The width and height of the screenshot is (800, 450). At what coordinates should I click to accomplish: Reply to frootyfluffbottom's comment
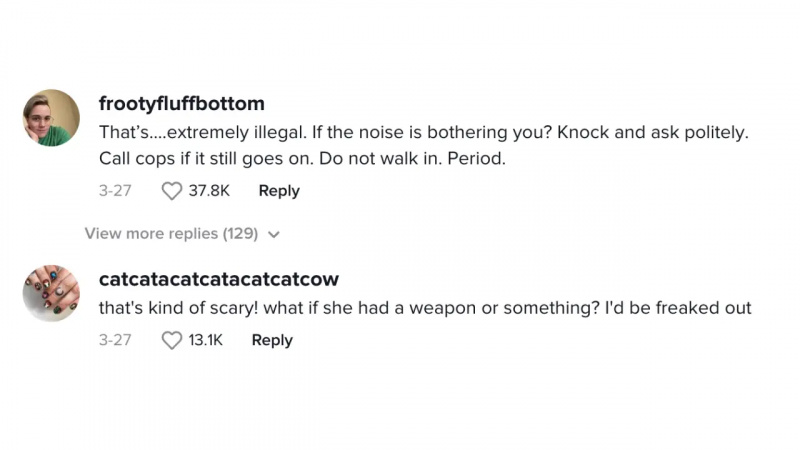coord(279,191)
